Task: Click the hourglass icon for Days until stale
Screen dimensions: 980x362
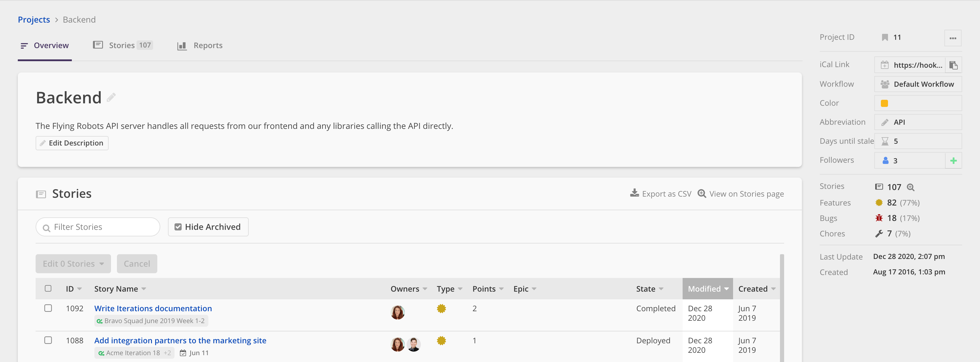Action: 885,141
